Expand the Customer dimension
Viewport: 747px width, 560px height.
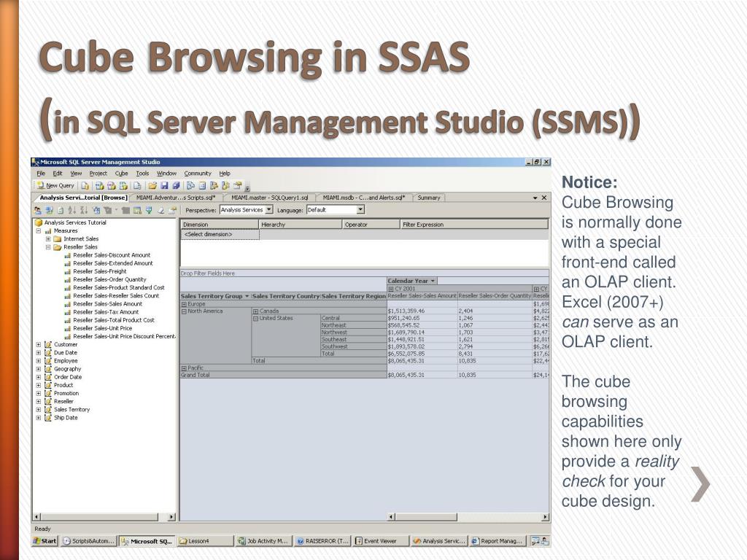tap(39, 344)
